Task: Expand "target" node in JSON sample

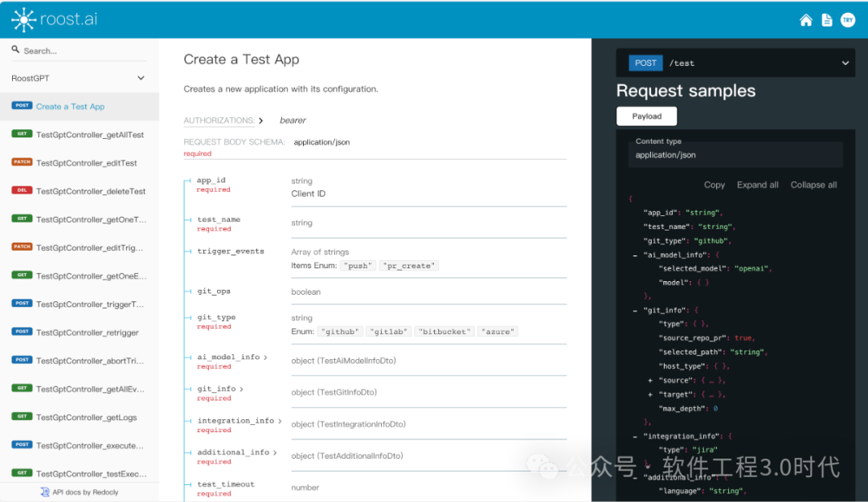Action: pos(650,394)
